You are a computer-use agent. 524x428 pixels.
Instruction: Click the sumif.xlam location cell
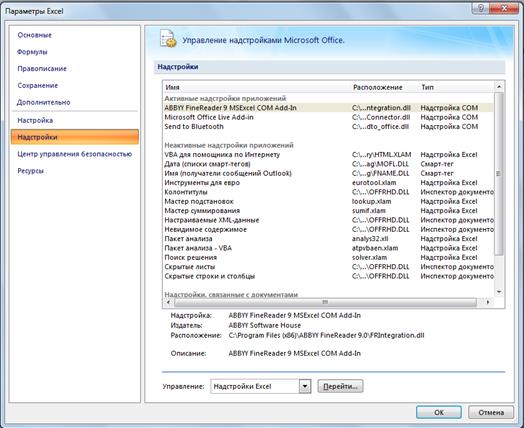coord(369,211)
